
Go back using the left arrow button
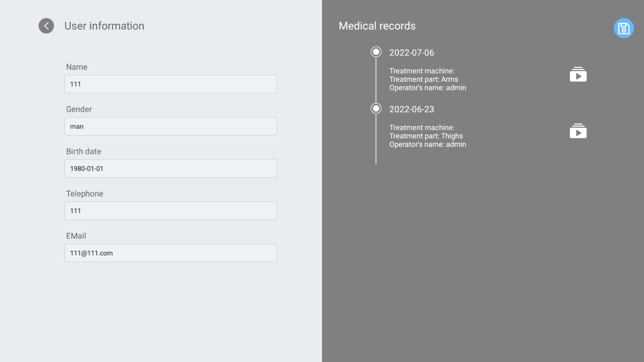tap(46, 26)
